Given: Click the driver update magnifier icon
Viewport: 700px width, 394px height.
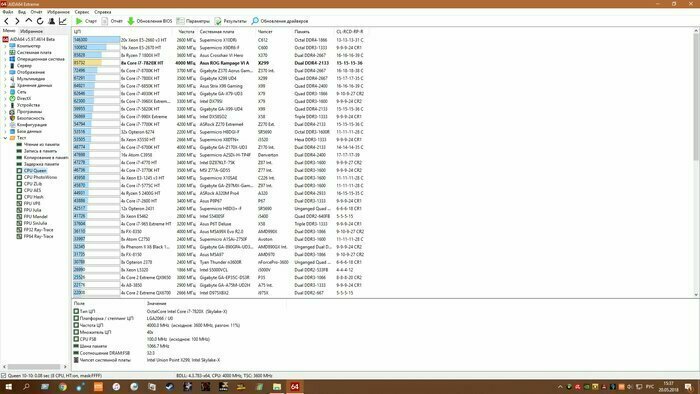Looking at the screenshot, I should (255, 21).
